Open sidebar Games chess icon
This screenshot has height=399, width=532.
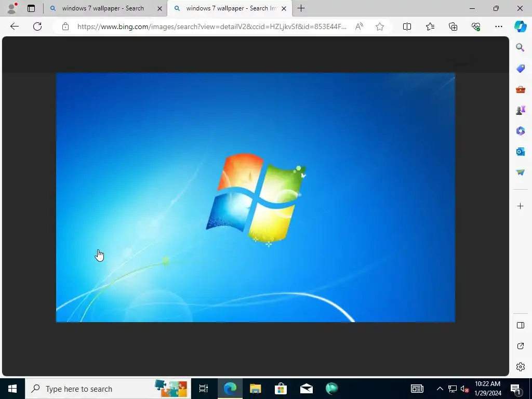(x=520, y=110)
